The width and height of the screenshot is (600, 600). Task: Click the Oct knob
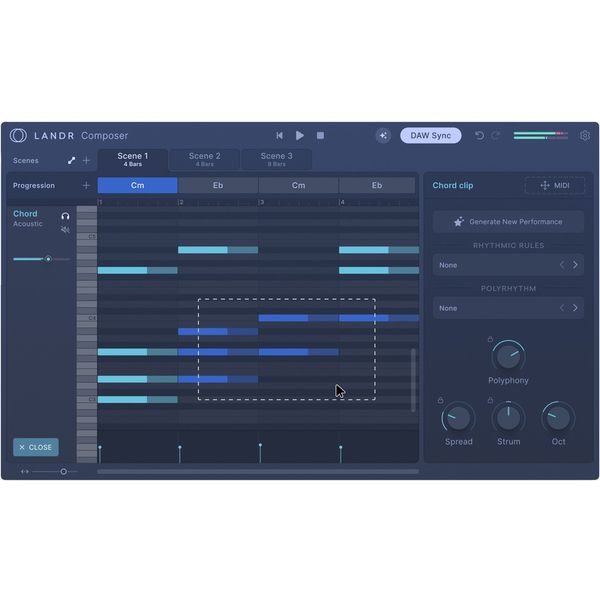click(558, 417)
